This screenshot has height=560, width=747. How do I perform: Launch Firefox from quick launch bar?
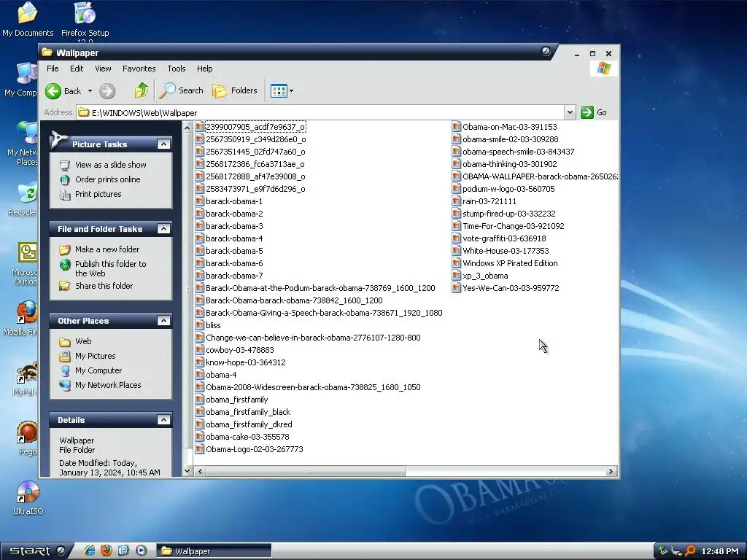(107, 551)
